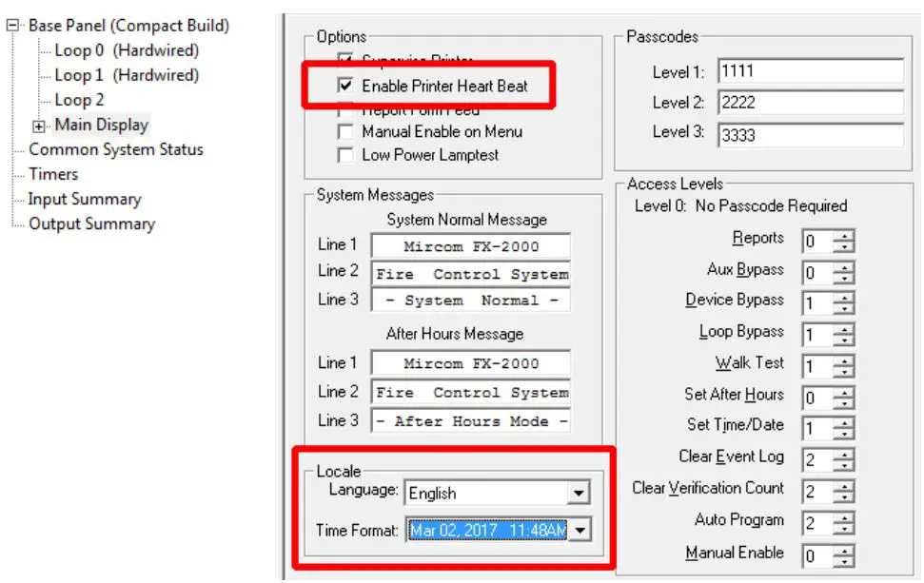Edit the Level 2 passcode field
The width and height of the screenshot is (924, 583).
(811, 103)
